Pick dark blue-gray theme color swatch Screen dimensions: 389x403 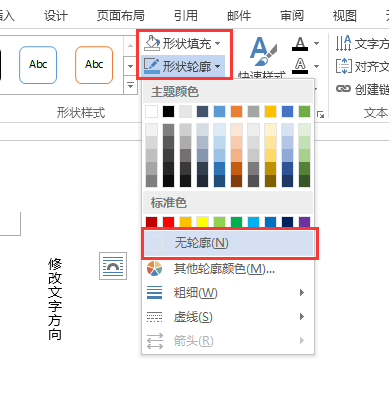pyautogui.click(x=202, y=112)
